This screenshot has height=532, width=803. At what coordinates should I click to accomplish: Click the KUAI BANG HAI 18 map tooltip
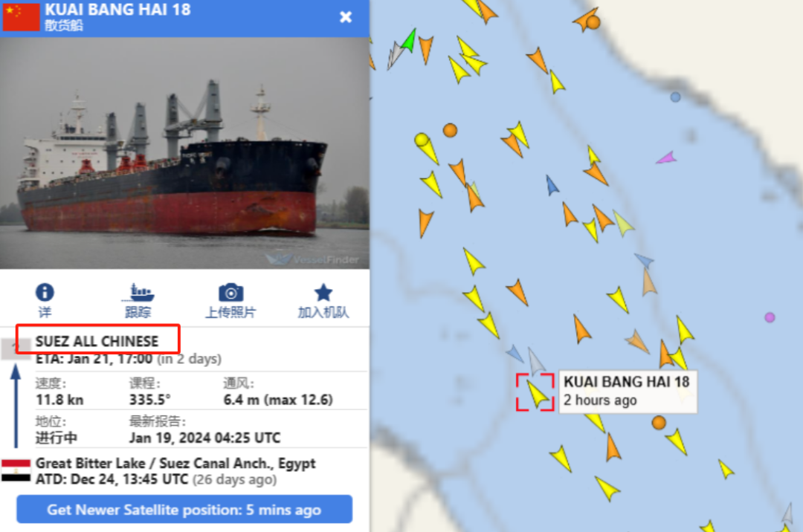tap(628, 392)
